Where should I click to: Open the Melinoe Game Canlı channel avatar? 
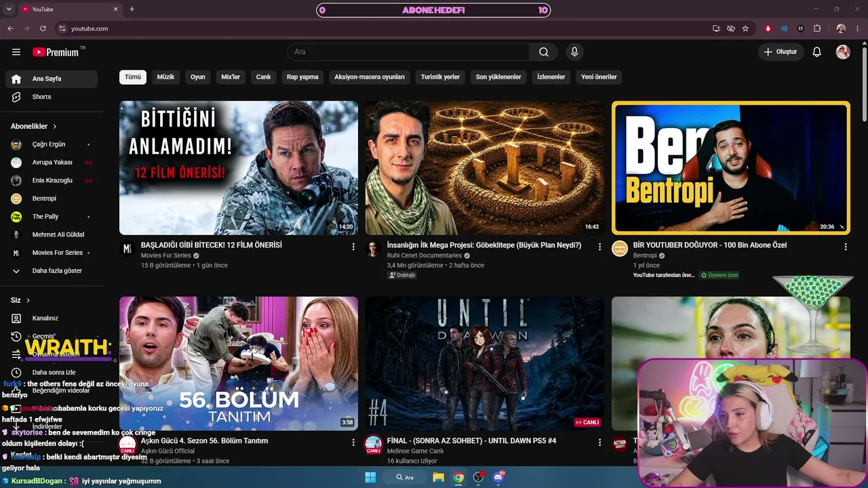[373, 445]
